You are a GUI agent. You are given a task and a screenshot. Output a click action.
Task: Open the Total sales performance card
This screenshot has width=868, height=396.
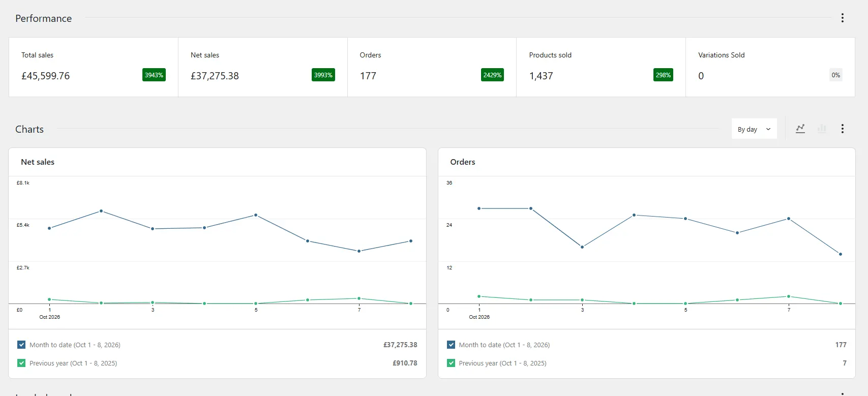click(x=94, y=67)
